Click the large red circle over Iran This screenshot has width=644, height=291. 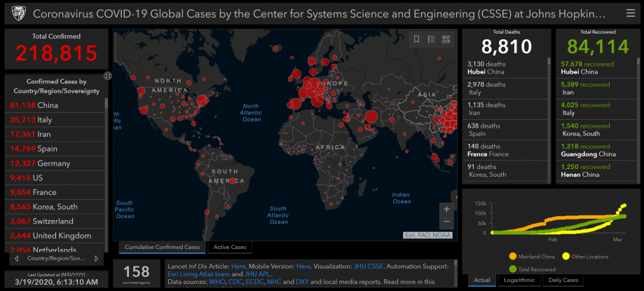[371, 116]
